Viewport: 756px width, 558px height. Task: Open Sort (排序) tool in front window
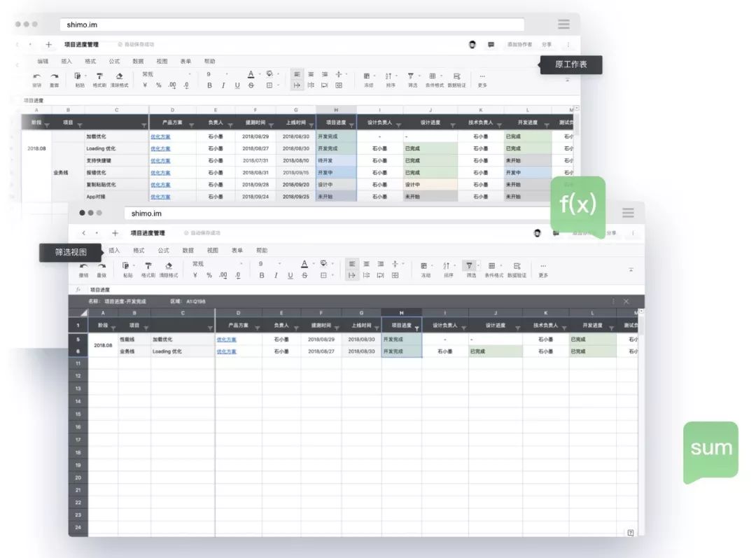447,265
